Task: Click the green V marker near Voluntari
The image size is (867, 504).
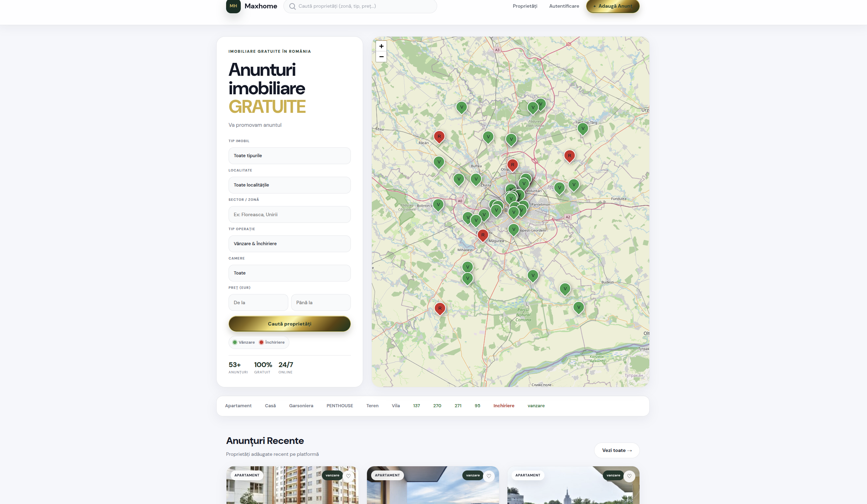Action: point(524,184)
